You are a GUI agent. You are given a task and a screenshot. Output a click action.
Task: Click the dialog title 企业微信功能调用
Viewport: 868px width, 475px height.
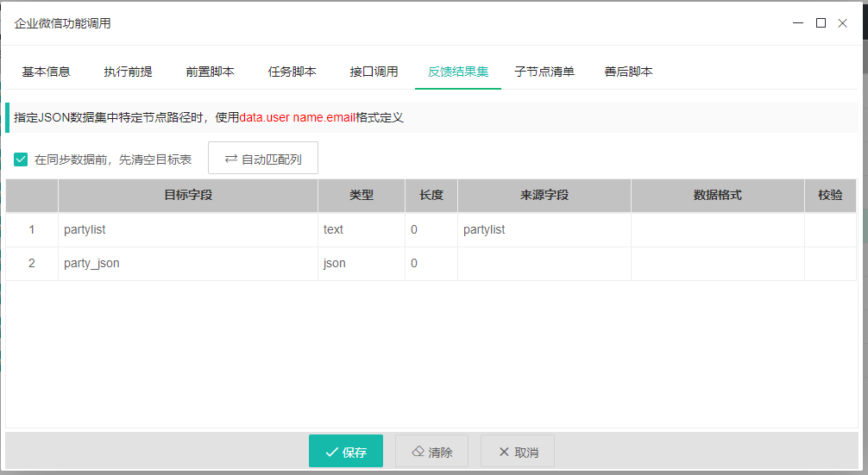coord(62,23)
